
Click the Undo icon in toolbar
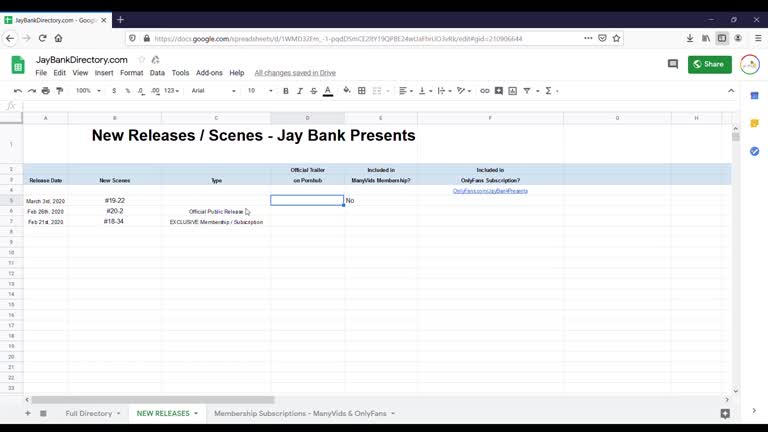coord(18,91)
